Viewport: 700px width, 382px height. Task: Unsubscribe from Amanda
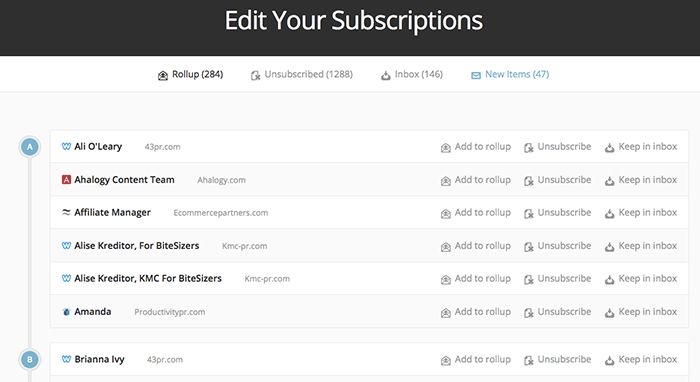(558, 312)
